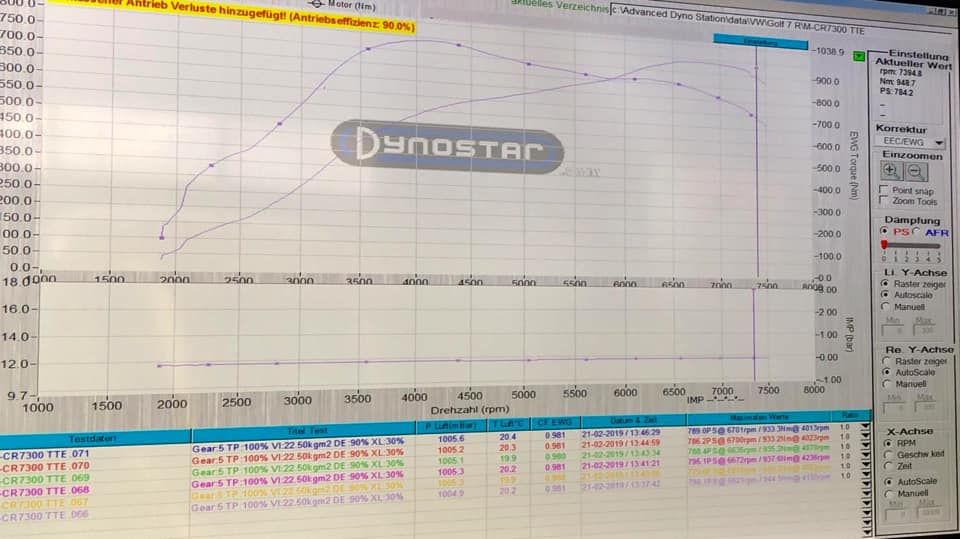
Task: Click the Max field of Re. Y-Achse
Action: [x=927, y=407]
